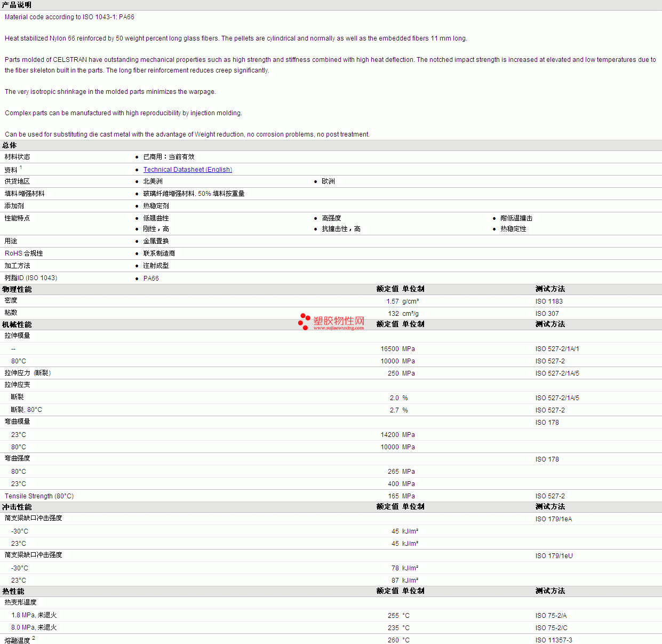Screen dimensions: 662x644
Task: Click the test method 'ISO 75-2/C'
Action: click(552, 628)
